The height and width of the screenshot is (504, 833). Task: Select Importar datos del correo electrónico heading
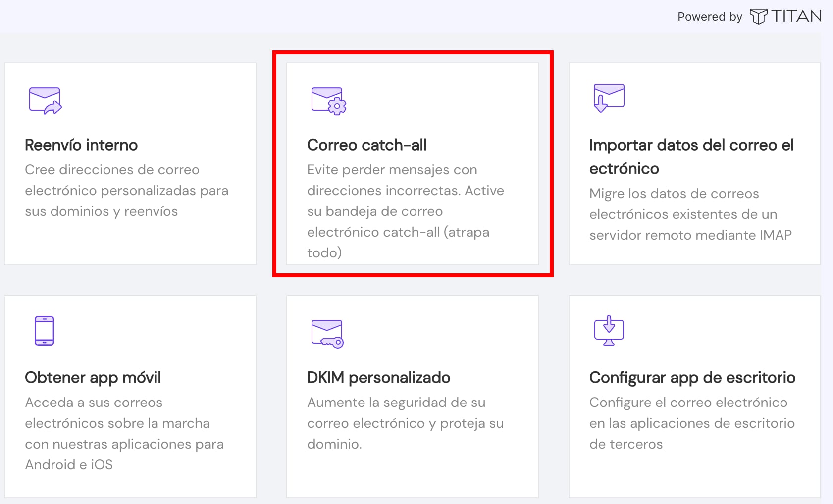point(691,156)
